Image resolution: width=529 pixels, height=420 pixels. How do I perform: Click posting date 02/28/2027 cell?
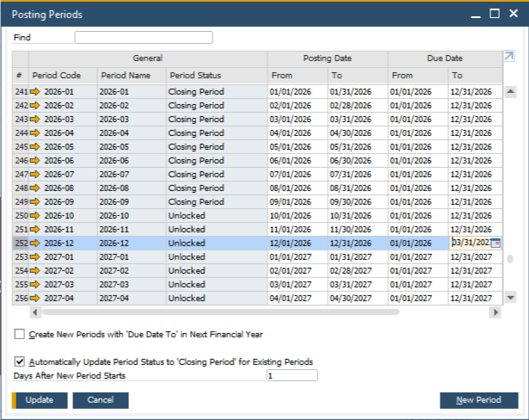tap(358, 271)
